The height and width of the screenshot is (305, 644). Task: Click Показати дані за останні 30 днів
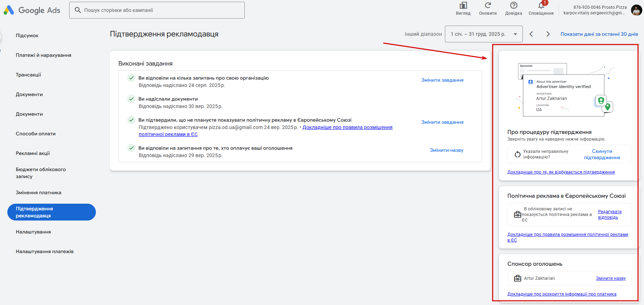[x=599, y=34]
